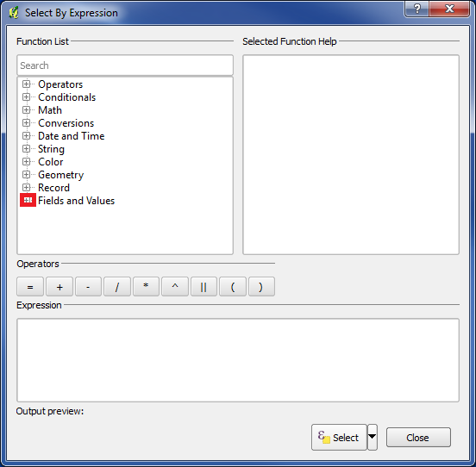This screenshot has height=467, width=476.
Task: Click the concatenation double-pipe button
Action: pos(204,286)
